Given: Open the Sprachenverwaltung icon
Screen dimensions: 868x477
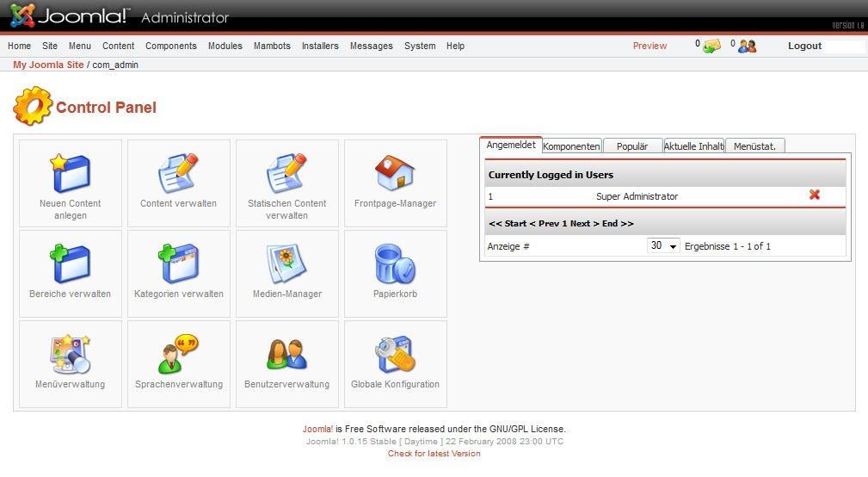Looking at the screenshot, I should 178,354.
